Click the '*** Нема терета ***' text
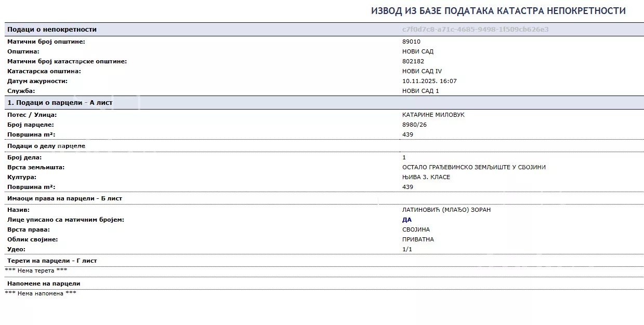 [36, 270]
